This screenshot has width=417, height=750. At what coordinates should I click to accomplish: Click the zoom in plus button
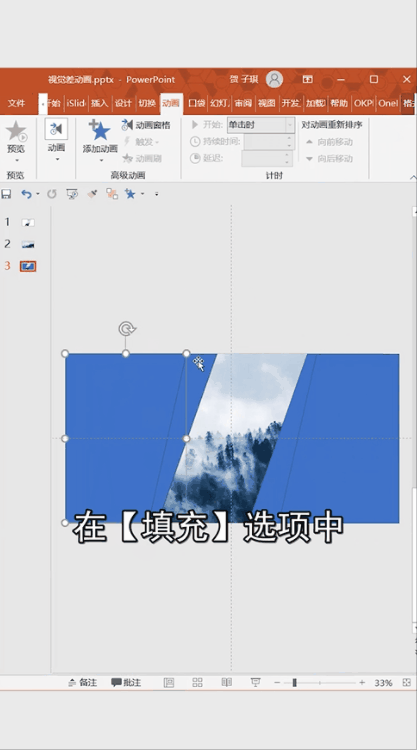(x=362, y=683)
